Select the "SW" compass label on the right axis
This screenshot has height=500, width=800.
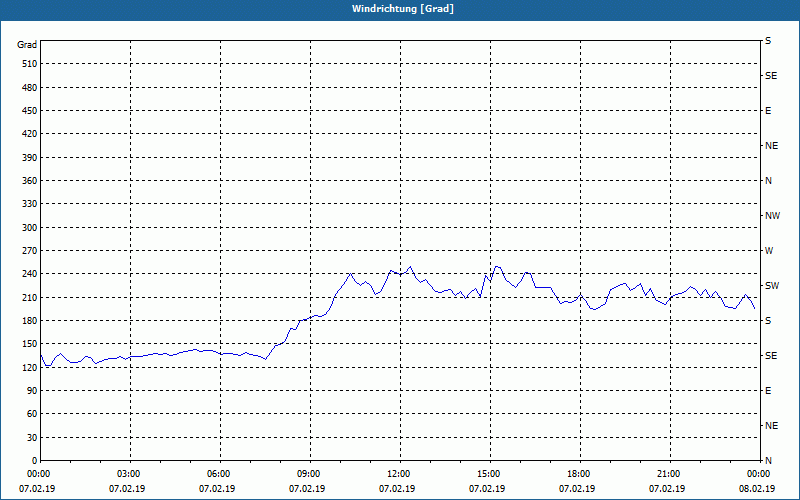(772, 286)
